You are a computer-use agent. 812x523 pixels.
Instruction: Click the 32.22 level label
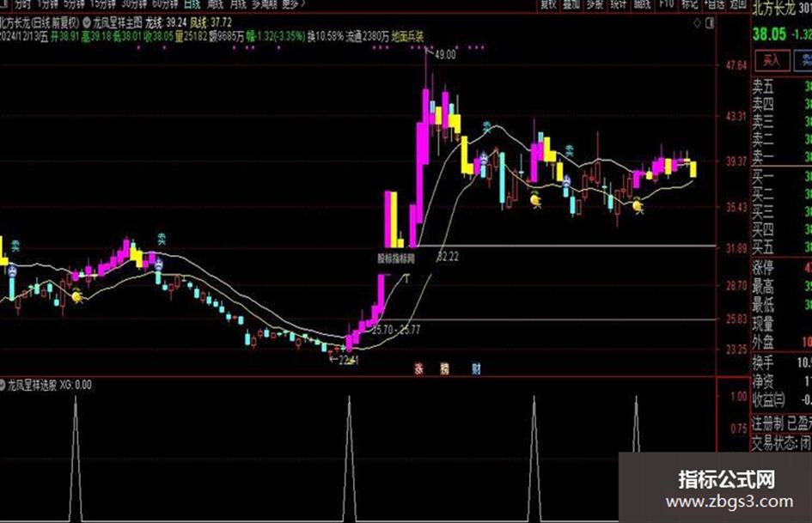tap(448, 256)
